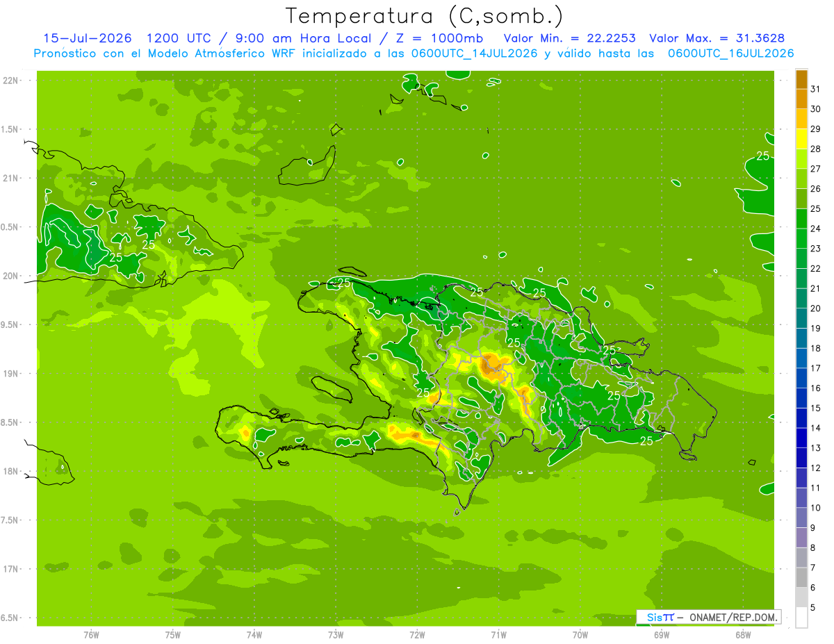This screenshot has height=644, width=834.
Task: Click the '76W' longitude axis label
Action: click(x=91, y=634)
